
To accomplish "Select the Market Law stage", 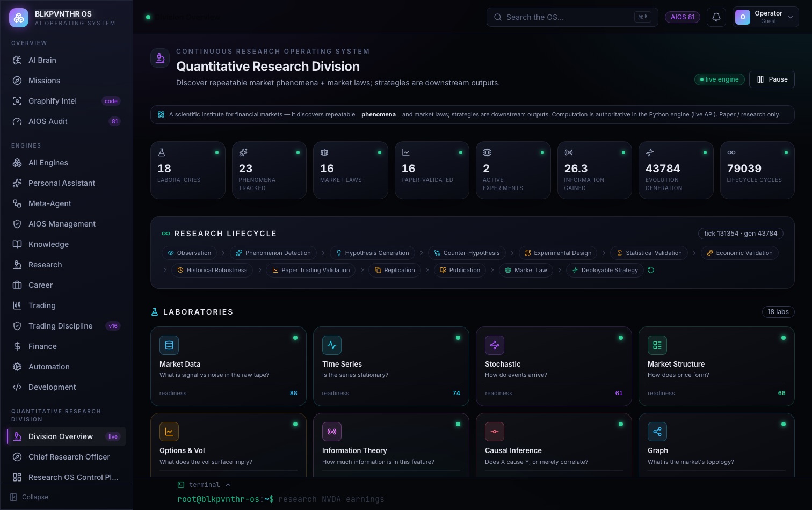I will coord(526,270).
